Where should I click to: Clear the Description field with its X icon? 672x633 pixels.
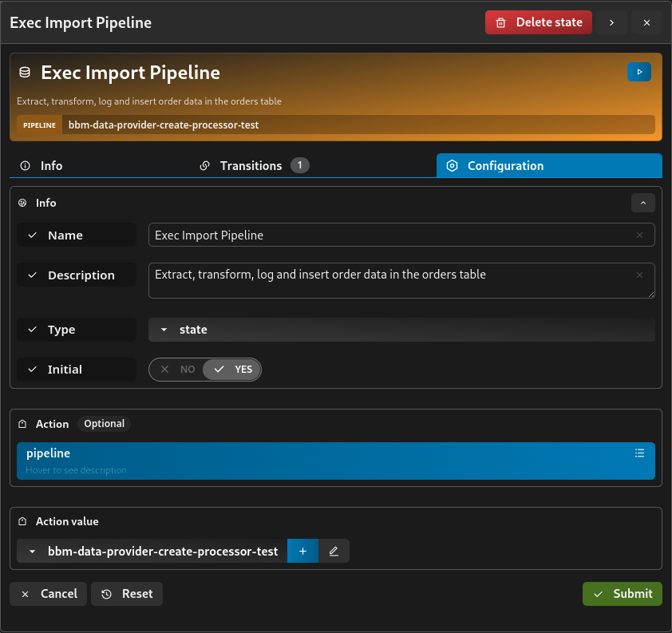tap(639, 275)
